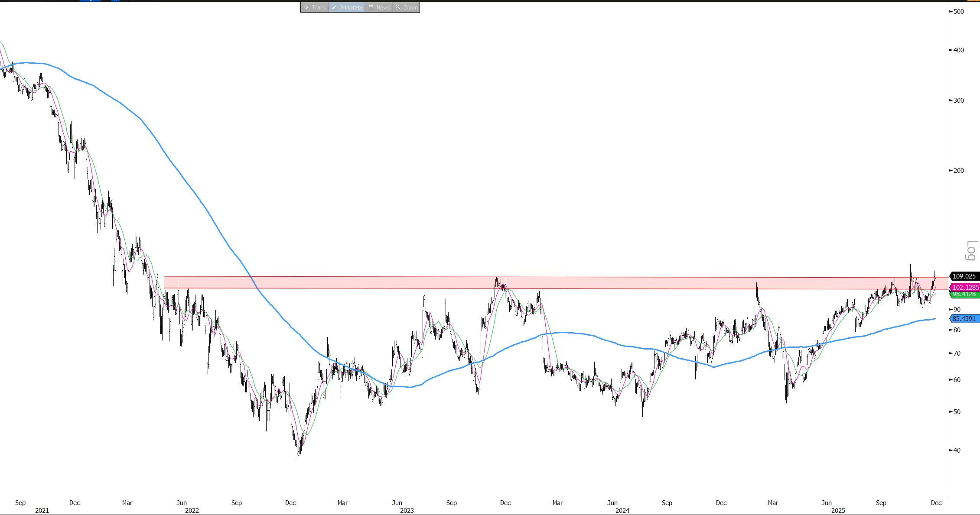Click the green 98.4128 moving average tag
Screen dimensions: 980x515
(x=965, y=295)
